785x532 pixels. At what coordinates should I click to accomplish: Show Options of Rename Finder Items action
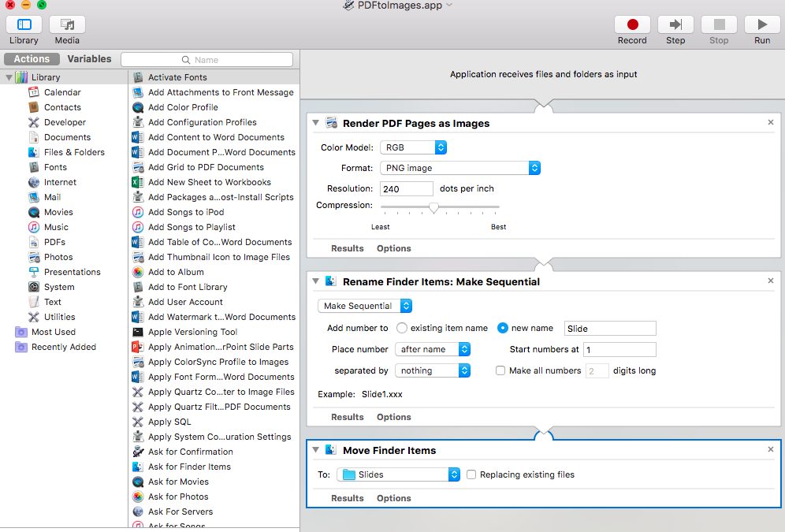[393, 417]
